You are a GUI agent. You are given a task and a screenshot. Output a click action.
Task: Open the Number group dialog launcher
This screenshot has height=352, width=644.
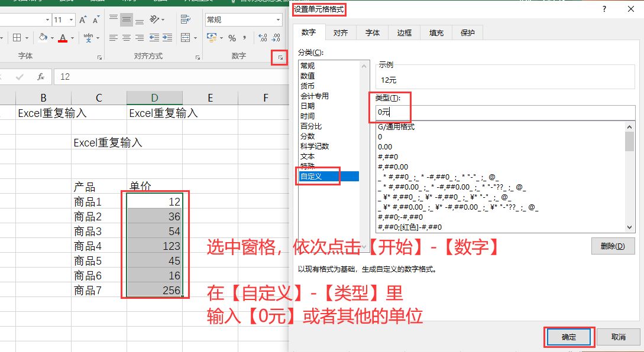(280, 57)
